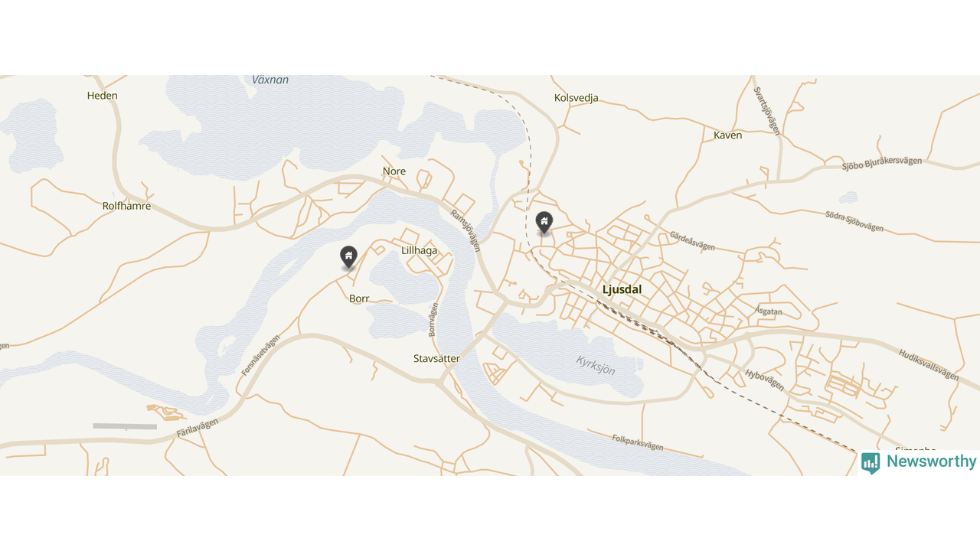Screen dimensions: 980x551
Task: Select the Heden place label
Action: tap(103, 96)
